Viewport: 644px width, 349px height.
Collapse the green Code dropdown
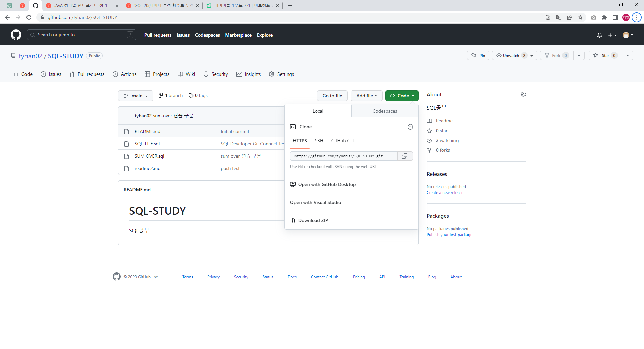(402, 96)
